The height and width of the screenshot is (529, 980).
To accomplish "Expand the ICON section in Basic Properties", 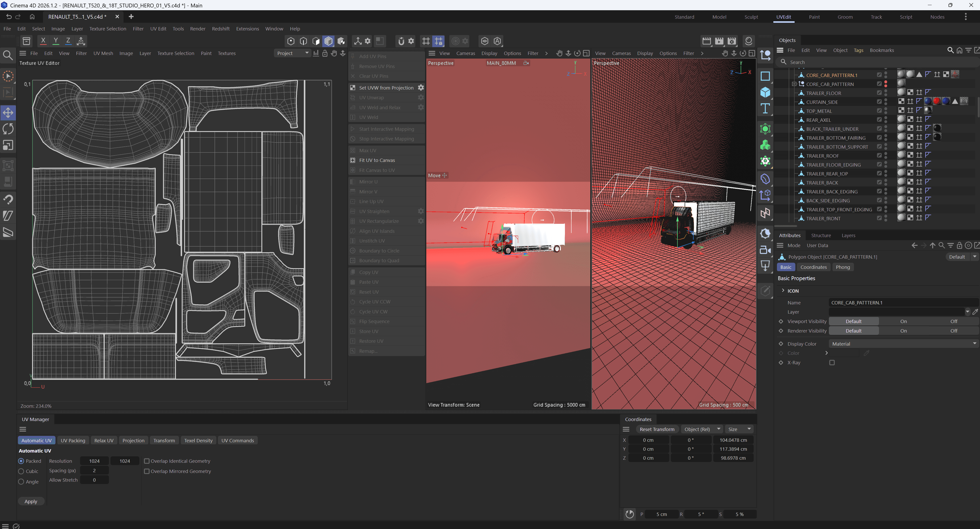I will click(783, 290).
